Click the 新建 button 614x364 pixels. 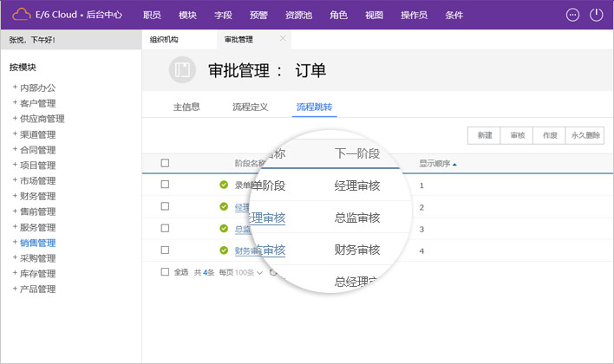point(484,135)
